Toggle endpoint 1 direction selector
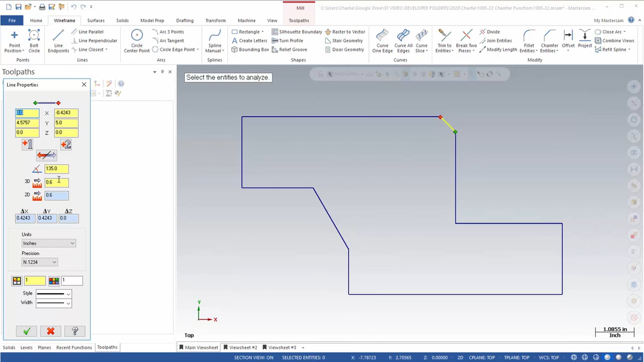Image resolution: width=644 pixels, height=362 pixels. pyautogui.click(x=28, y=144)
